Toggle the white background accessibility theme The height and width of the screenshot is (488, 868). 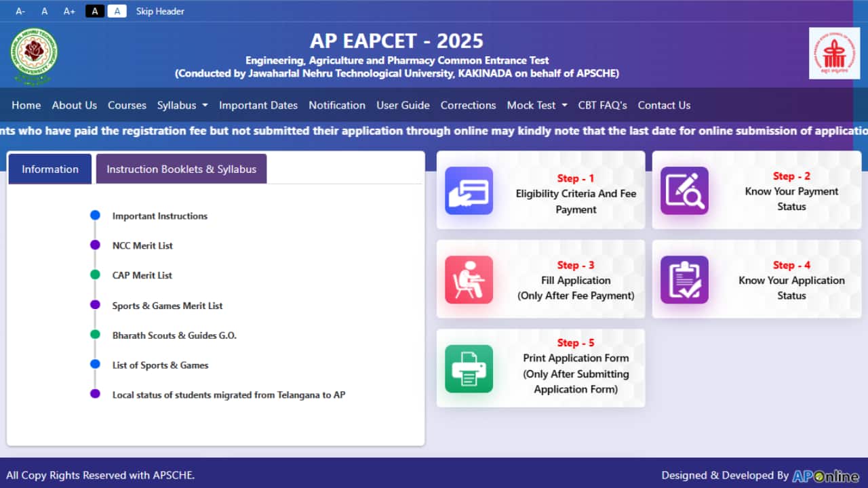click(117, 11)
